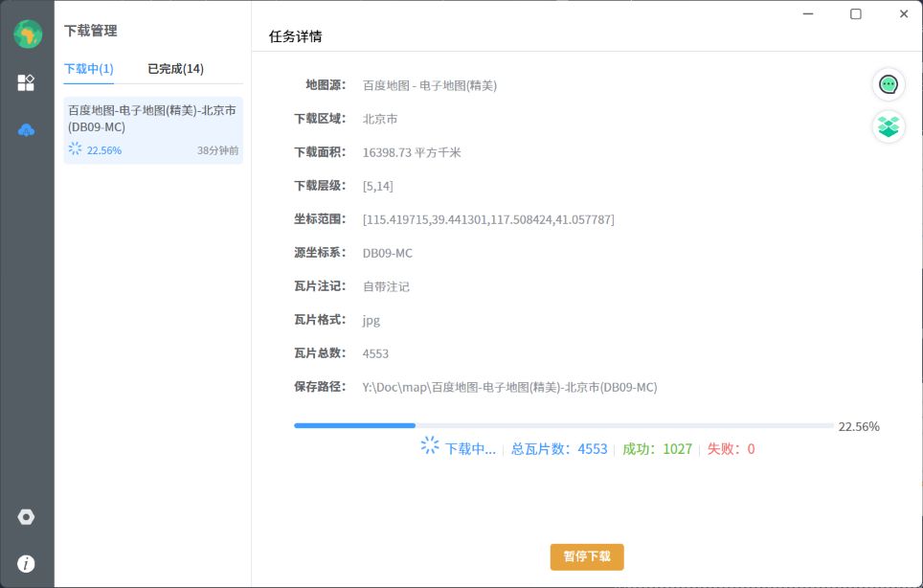The image size is (923, 588).
Task: Open settings via the hexagon icon
Action: (27, 517)
